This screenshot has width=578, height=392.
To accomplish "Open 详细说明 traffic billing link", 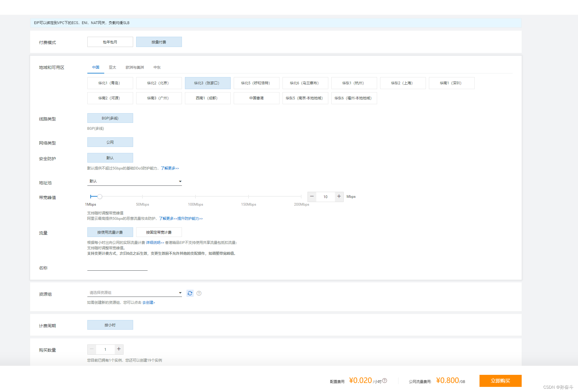I will pyautogui.click(x=155, y=243).
